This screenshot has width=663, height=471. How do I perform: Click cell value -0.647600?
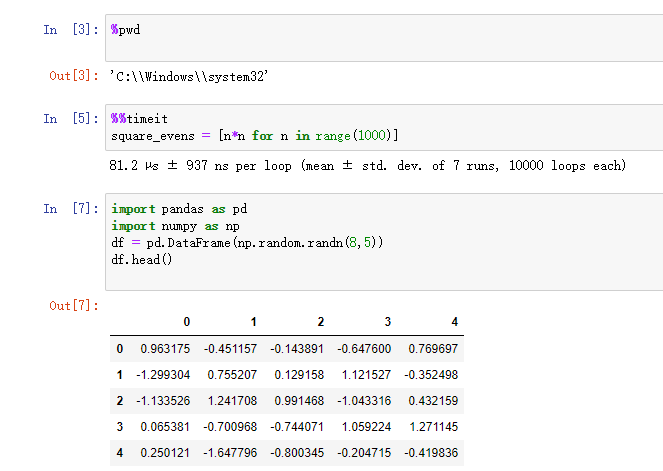pos(364,349)
